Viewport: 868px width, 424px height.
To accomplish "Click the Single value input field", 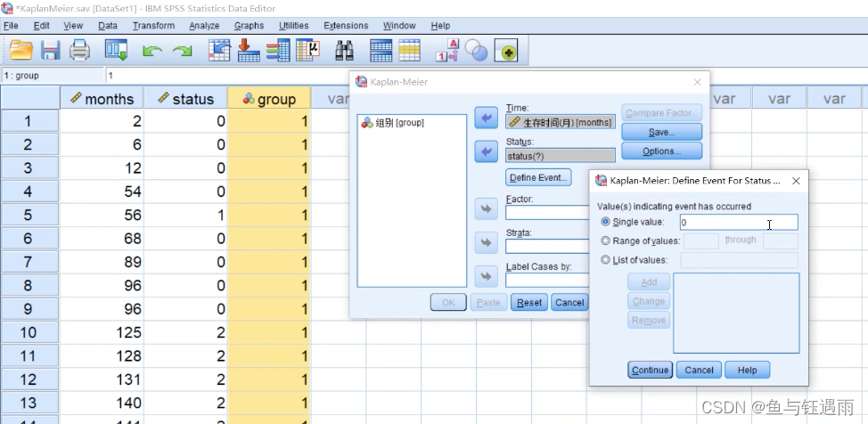I will (739, 222).
